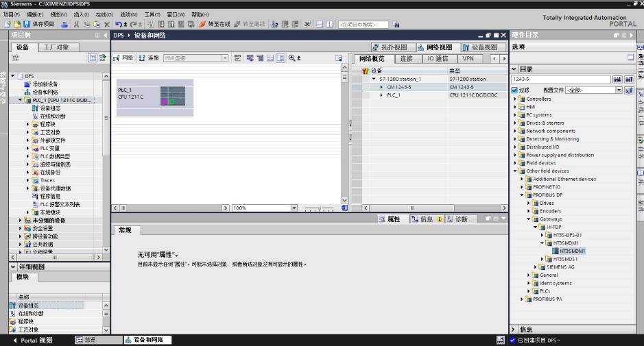Open existing project toolbar icon

click(x=17, y=24)
